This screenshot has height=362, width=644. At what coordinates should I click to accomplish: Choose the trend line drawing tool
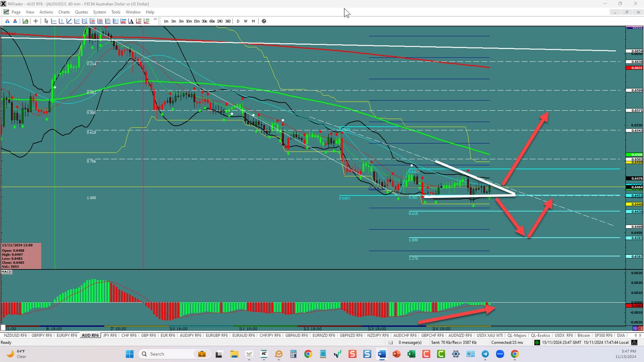pyautogui.click(x=69, y=21)
